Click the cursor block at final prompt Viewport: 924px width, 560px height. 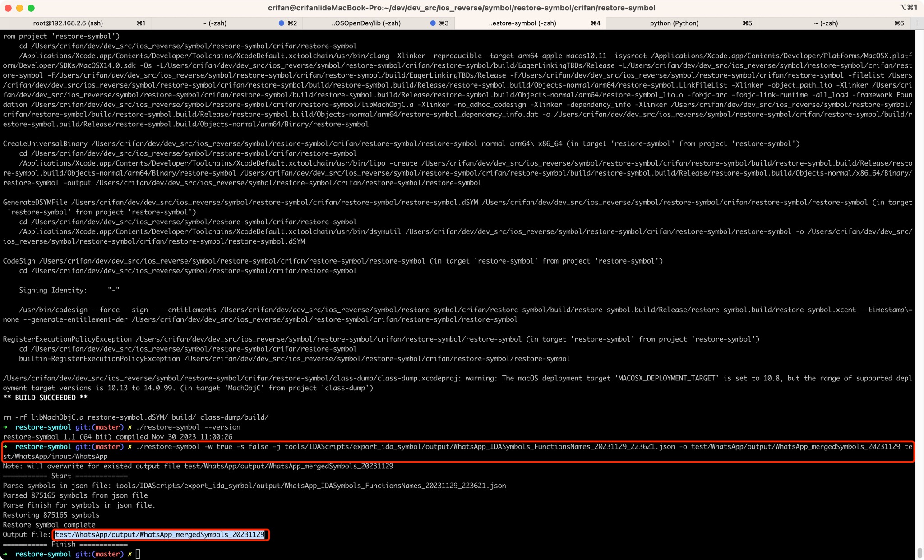pos(138,554)
